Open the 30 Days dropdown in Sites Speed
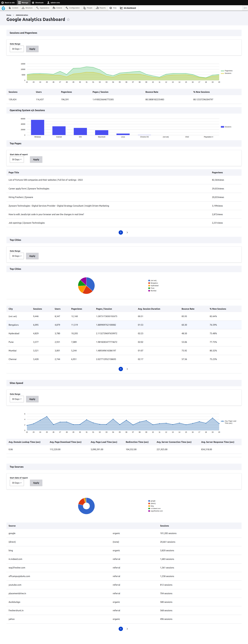This screenshot has height=644, width=248. pyautogui.click(x=17, y=399)
